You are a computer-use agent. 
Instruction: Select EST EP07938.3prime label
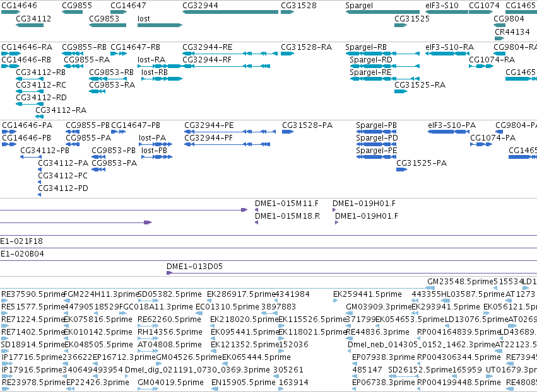[x=384, y=357]
